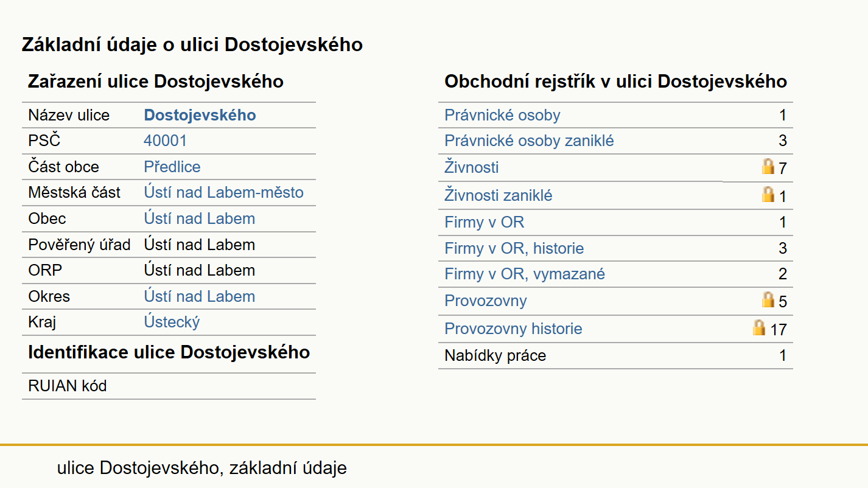Open the Živnosti link
The width and height of the screenshot is (868, 488).
coord(471,167)
